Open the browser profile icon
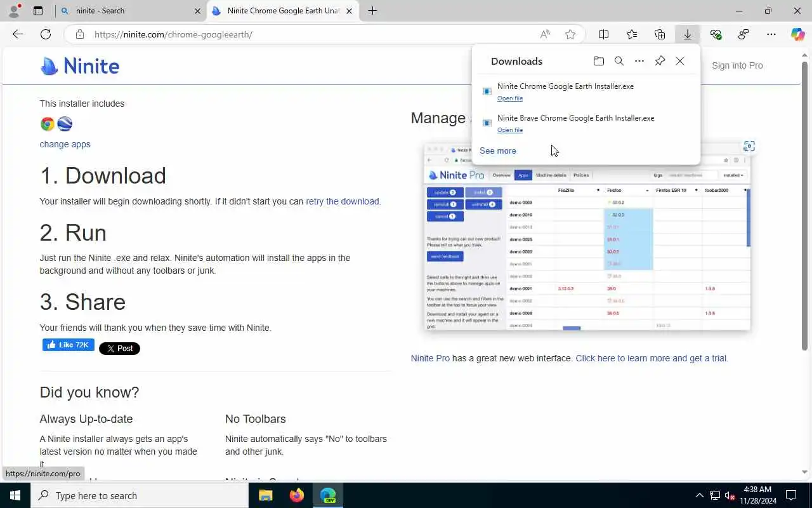 click(14, 11)
